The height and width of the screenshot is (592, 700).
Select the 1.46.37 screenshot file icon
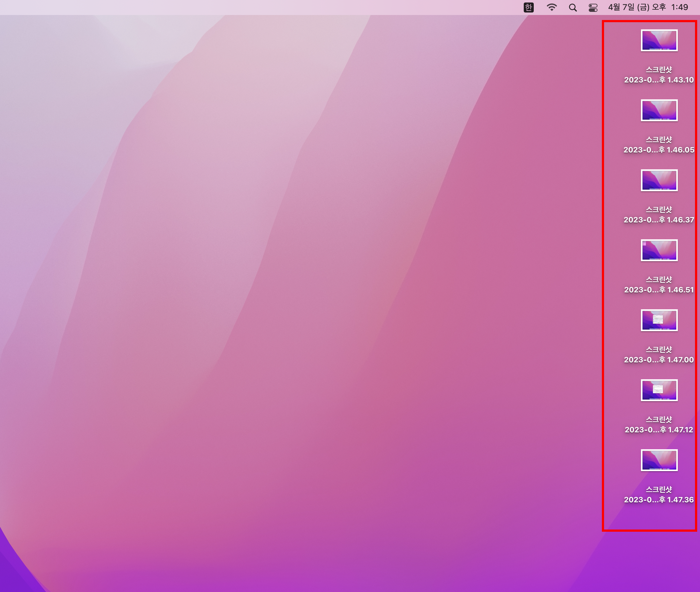click(x=659, y=180)
